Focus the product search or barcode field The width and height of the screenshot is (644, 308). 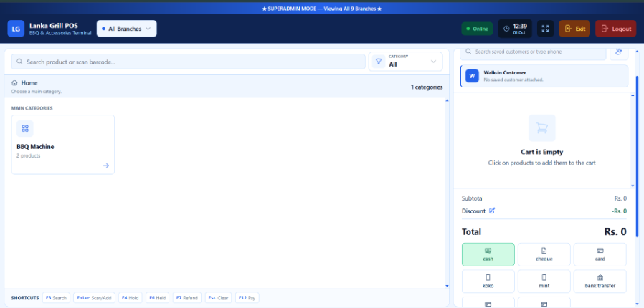pos(188,62)
